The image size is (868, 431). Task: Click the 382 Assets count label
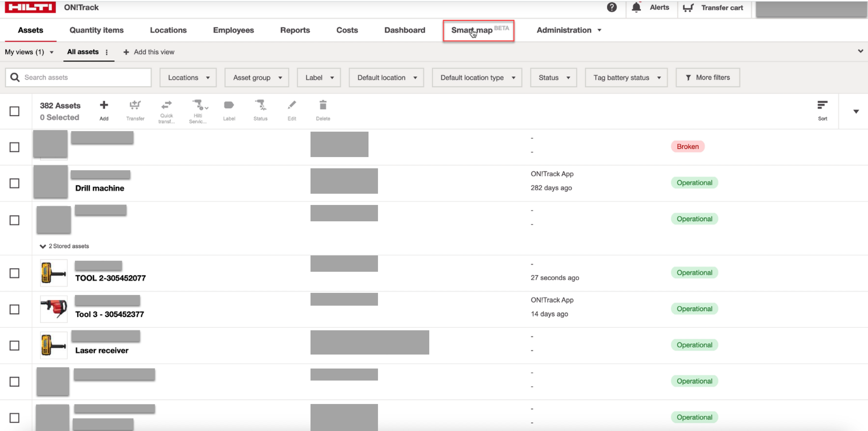60,105
